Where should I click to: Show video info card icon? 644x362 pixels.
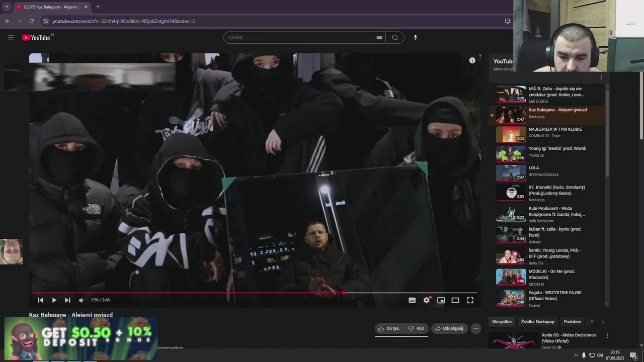coord(472,60)
